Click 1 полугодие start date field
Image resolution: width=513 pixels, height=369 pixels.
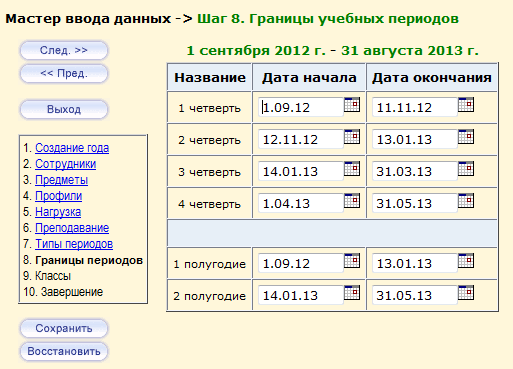(301, 263)
